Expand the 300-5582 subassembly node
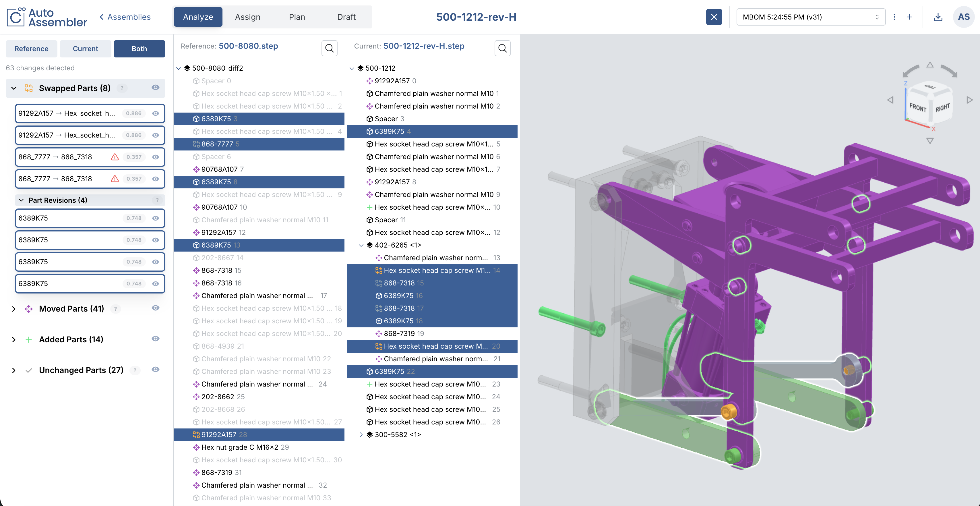Image resolution: width=980 pixels, height=506 pixels. pos(361,434)
